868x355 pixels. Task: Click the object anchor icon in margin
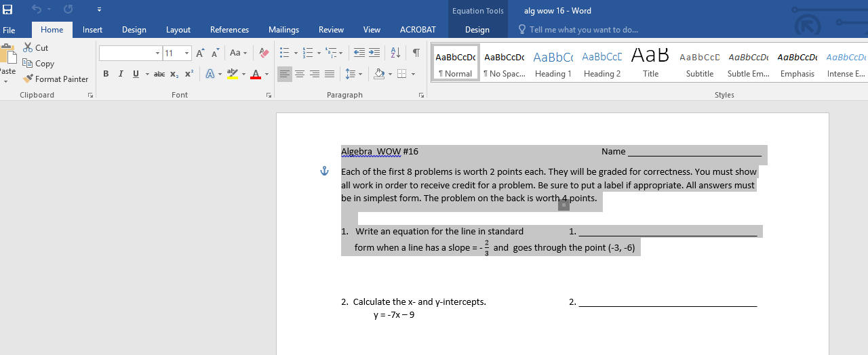click(x=324, y=171)
